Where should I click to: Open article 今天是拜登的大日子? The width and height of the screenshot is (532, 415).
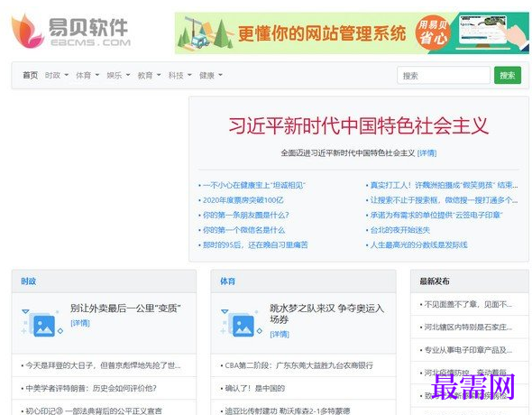coord(103,365)
